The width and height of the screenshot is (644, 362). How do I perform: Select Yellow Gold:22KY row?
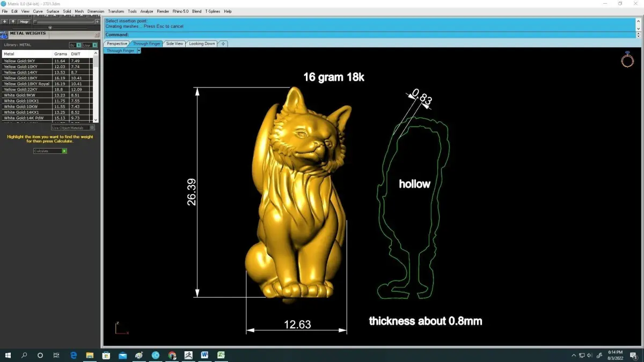coord(47,89)
